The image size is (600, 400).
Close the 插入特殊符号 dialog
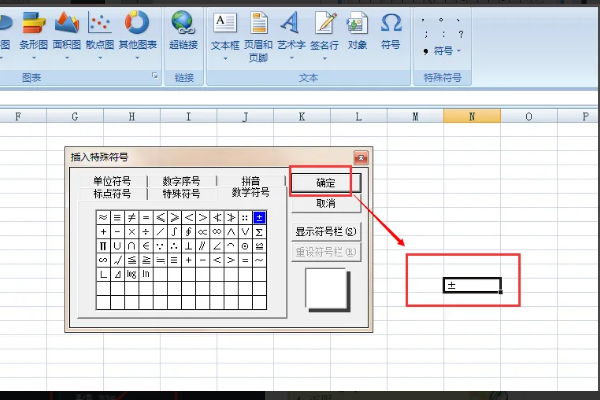[x=361, y=157]
